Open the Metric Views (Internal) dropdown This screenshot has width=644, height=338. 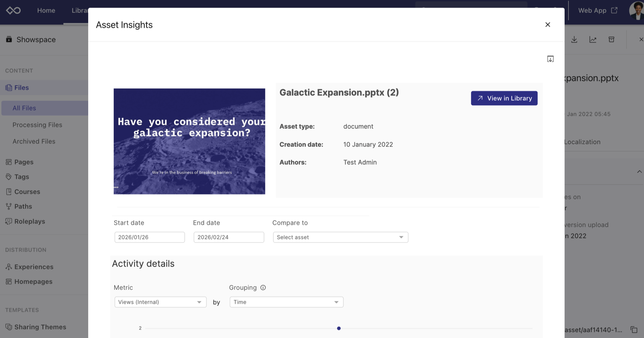pyautogui.click(x=160, y=302)
